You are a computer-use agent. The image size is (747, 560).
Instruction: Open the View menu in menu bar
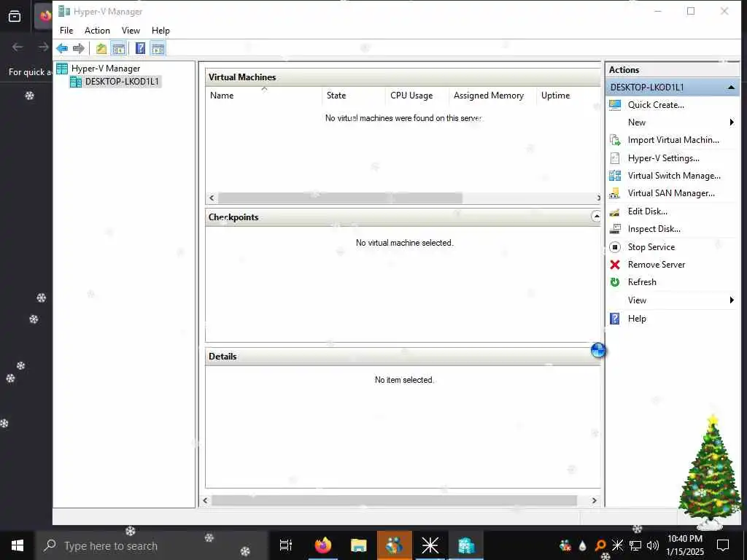coord(131,31)
